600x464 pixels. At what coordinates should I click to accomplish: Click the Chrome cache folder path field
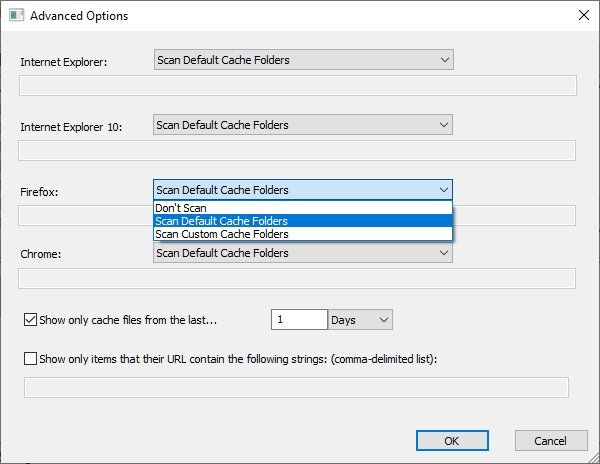pyautogui.click(x=297, y=278)
